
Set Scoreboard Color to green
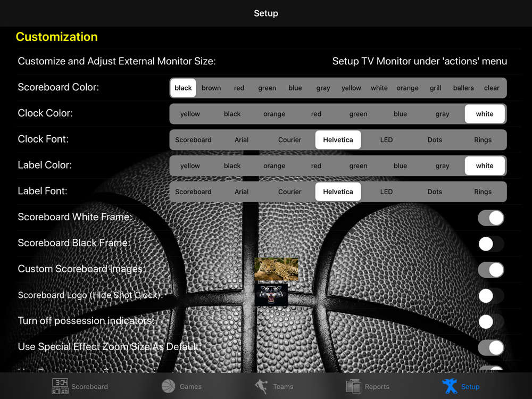267,88
